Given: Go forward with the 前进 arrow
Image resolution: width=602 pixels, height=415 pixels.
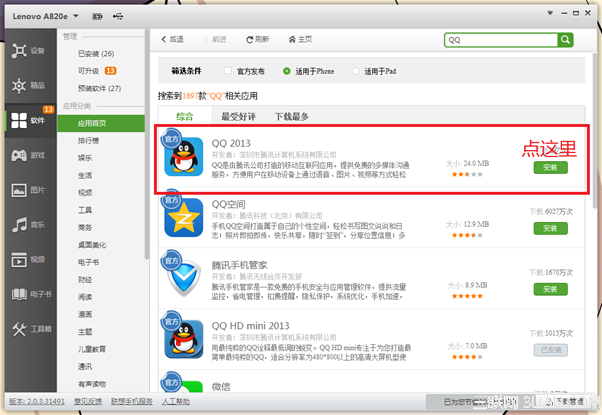Looking at the screenshot, I should coord(215,39).
